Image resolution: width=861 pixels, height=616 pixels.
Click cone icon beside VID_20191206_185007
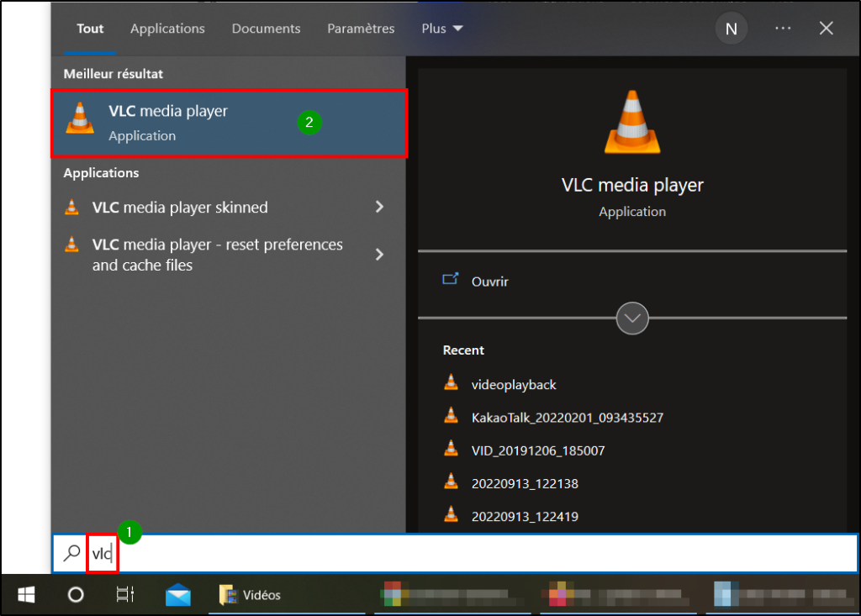451,449
